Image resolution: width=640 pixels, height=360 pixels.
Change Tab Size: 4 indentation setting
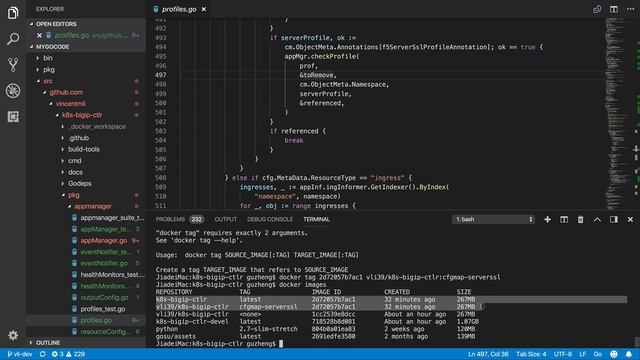pos(531,354)
